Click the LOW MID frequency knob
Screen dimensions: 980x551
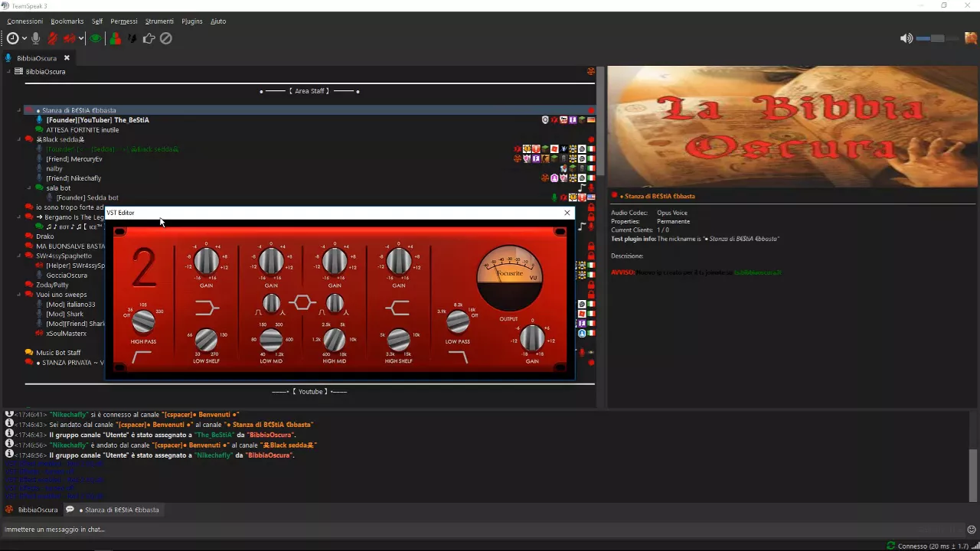click(x=271, y=340)
